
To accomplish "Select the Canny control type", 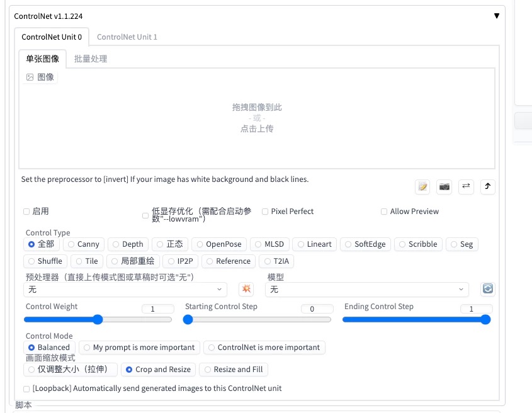I will pos(71,244).
